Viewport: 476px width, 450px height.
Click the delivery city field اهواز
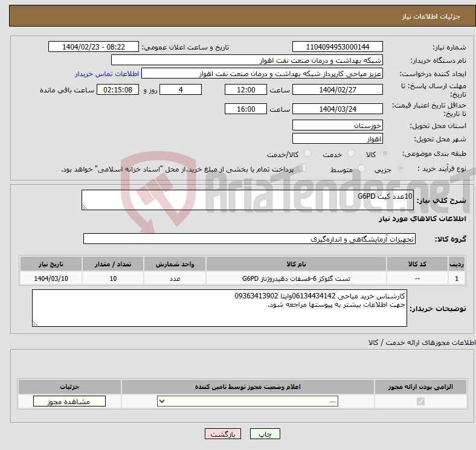click(338, 138)
